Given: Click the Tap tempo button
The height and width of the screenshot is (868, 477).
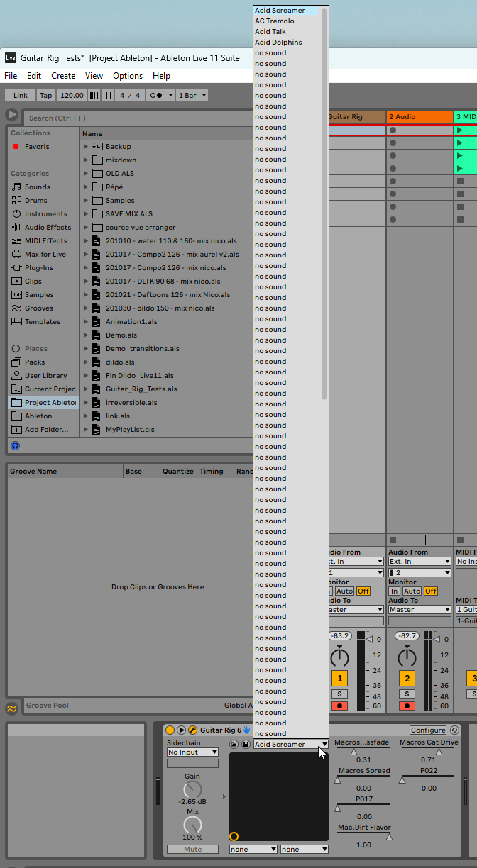Looking at the screenshot, I should (46, 95).
